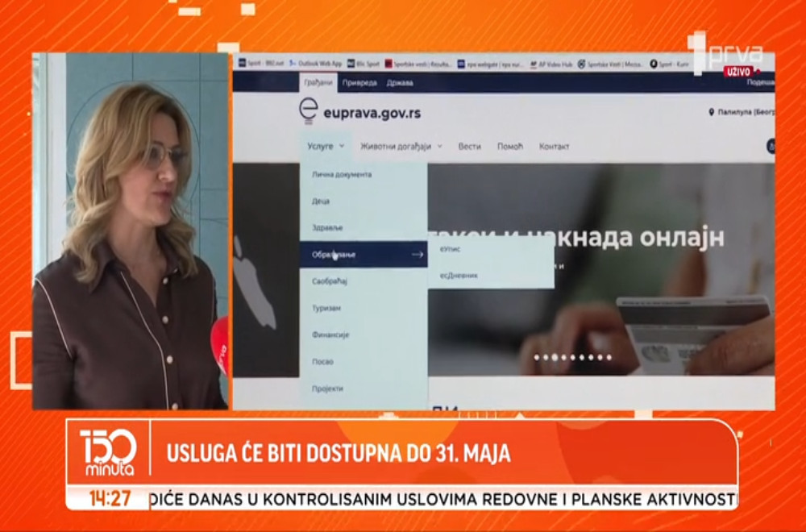Screen dimensions: 806x532
Task: Open the Вести page link
Action: click(469, 147)
